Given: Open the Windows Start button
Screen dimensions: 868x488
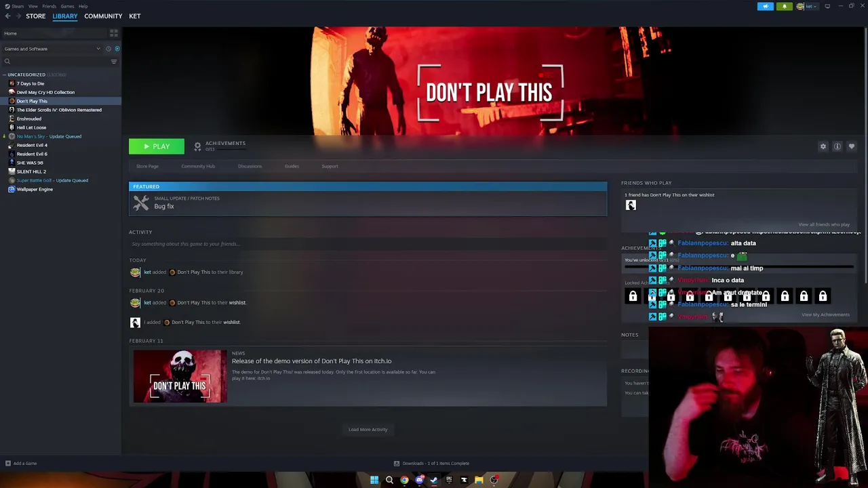Looking at the screenshot, I should click(x=374, y=480).
